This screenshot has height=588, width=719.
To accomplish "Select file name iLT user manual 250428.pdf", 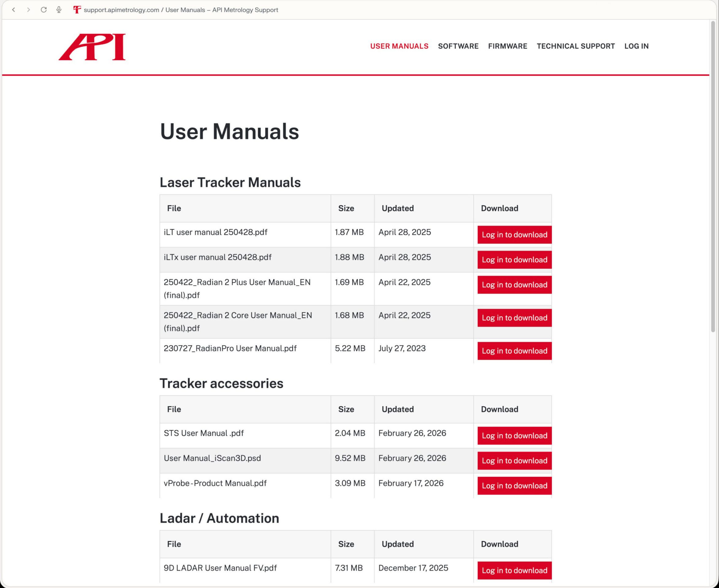I will tap(215, 232).
